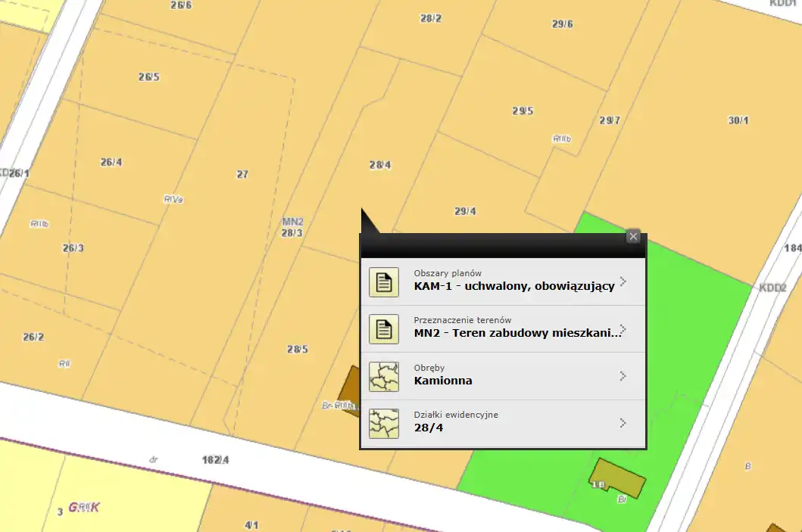
Task: Click parcel 26/4 on the map
Action: tap(111, 163)
